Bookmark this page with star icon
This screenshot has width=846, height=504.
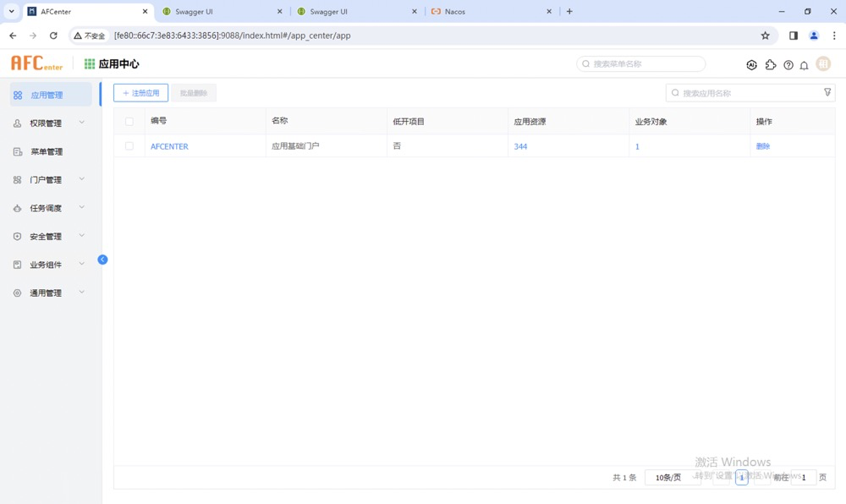click(x=765, y=36)
